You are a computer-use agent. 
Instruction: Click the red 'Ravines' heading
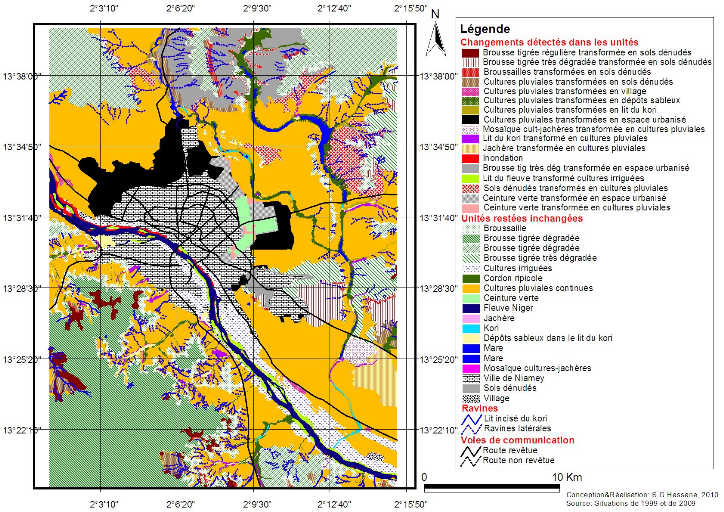point(480,409)
